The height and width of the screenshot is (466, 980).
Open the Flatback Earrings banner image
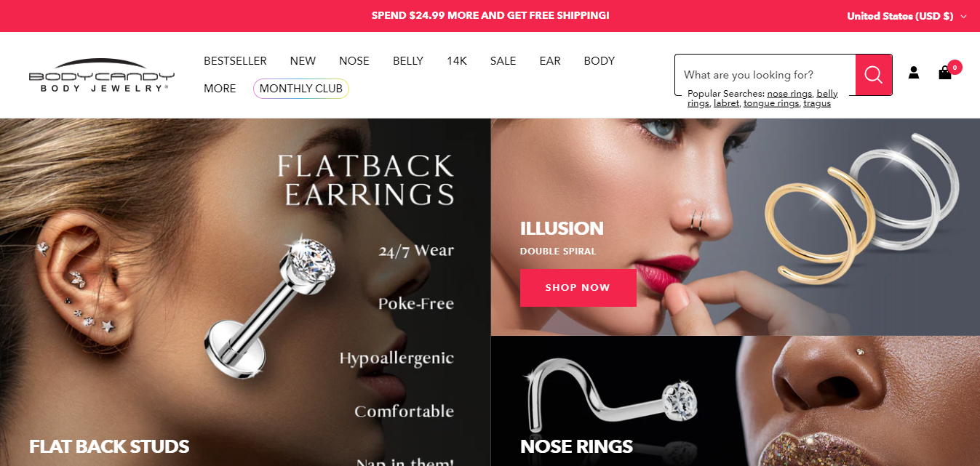(245, 292)
